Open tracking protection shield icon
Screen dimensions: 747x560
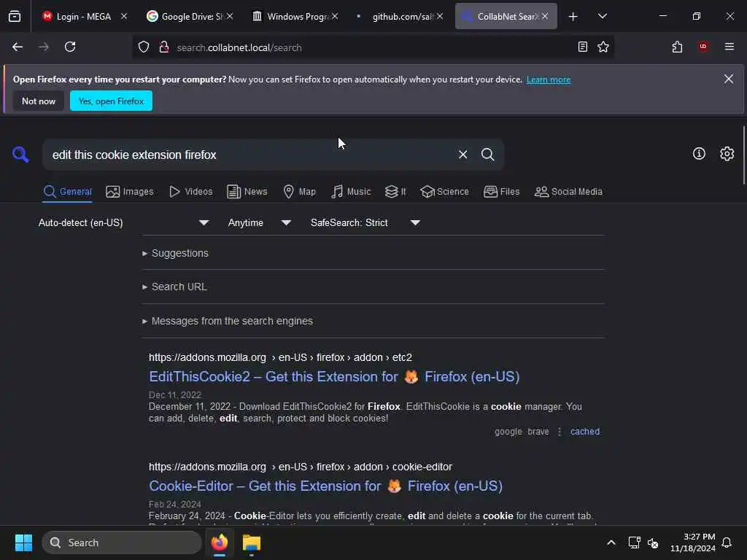[x=144, y=47]
